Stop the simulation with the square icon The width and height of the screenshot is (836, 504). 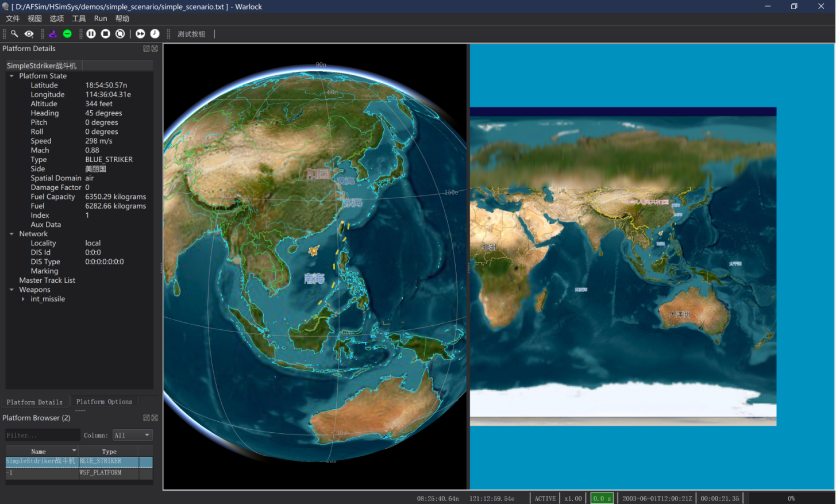click(x=106, y=34)
